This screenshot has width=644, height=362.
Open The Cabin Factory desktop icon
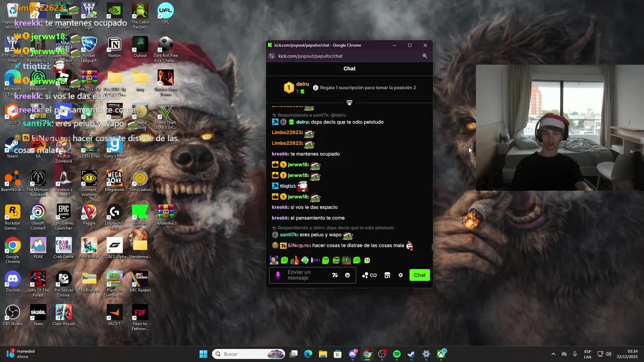[x=140, y=16]
